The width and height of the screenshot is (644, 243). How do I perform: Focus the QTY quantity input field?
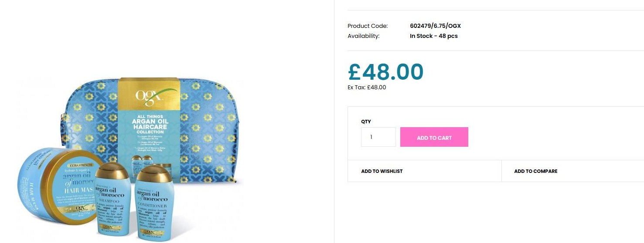tap(378, 137)
